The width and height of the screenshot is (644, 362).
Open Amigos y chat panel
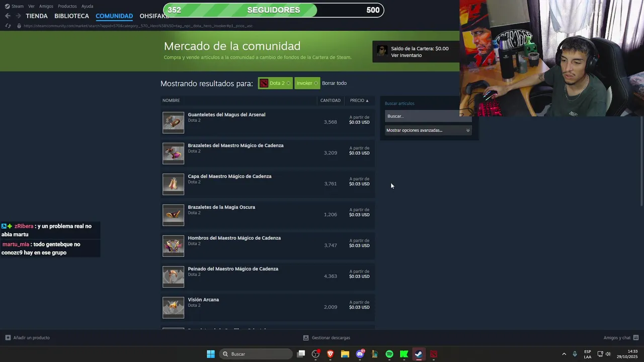[x=621, y=338]
